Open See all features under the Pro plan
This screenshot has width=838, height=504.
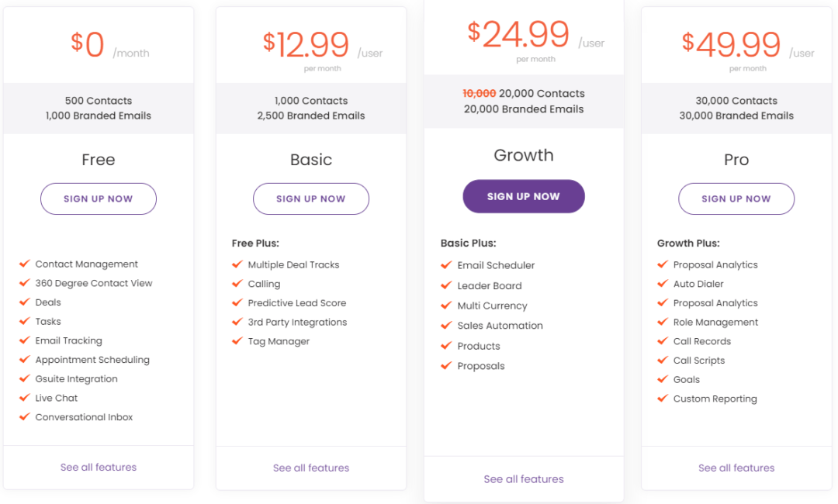pos(736,468)
